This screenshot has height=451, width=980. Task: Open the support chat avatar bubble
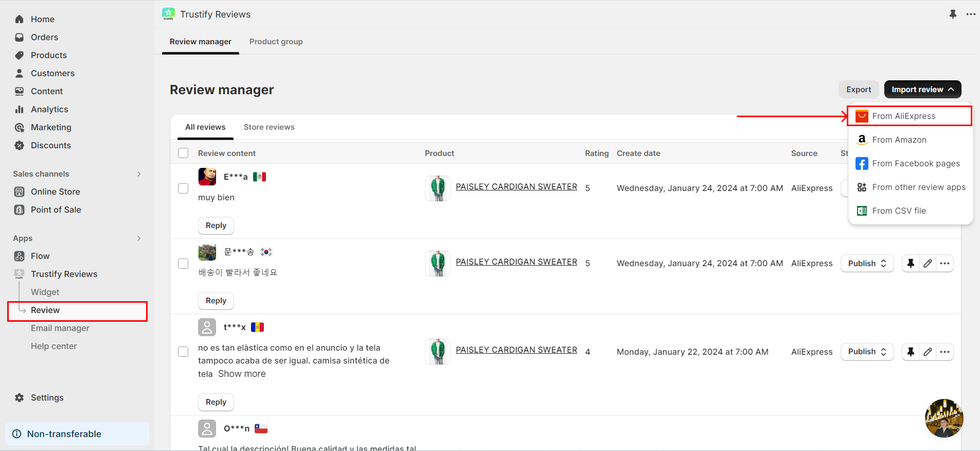(x=944, y=418)
